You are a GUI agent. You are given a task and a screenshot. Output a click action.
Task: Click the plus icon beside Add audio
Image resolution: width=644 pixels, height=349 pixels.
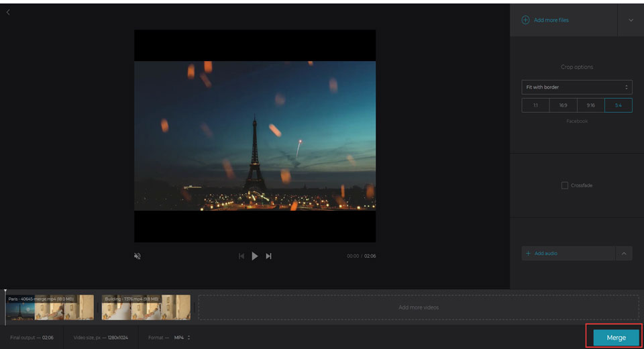[x=529, y=253]
